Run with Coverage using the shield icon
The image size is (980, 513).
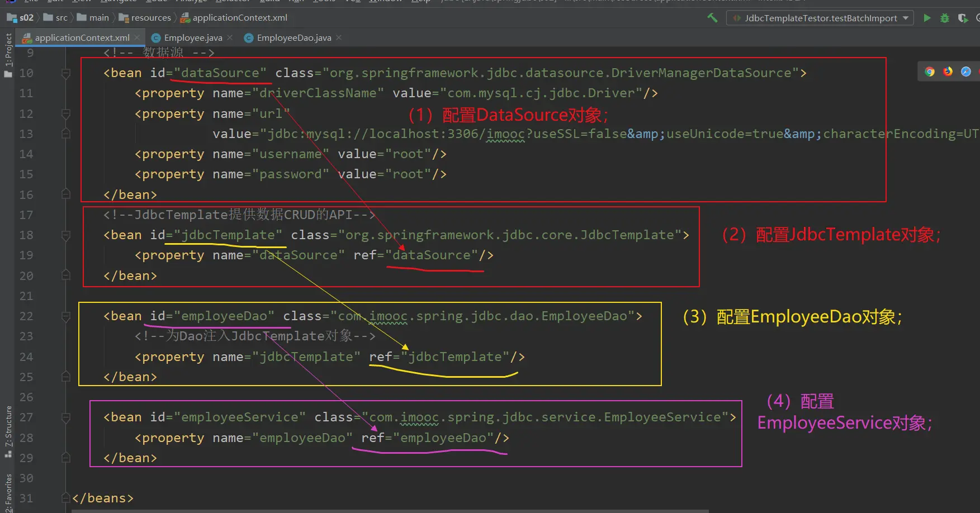tap(962, 18)
